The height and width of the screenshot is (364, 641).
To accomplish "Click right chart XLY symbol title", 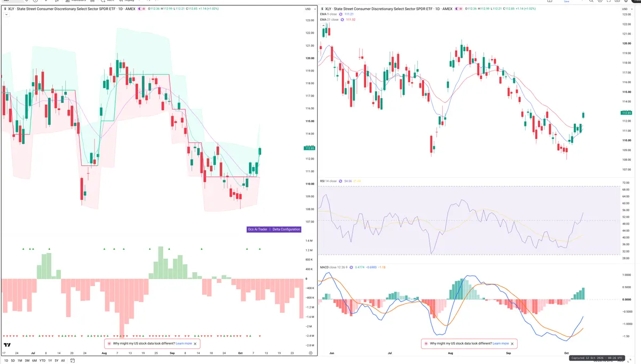I will (390, 9).
